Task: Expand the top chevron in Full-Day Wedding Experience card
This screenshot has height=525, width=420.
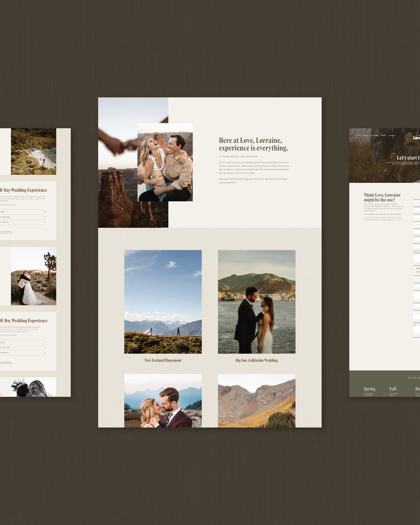Action: (45, 212)
